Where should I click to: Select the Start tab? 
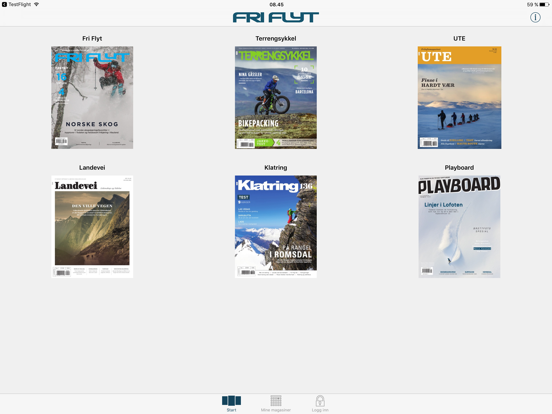point(231,403)
